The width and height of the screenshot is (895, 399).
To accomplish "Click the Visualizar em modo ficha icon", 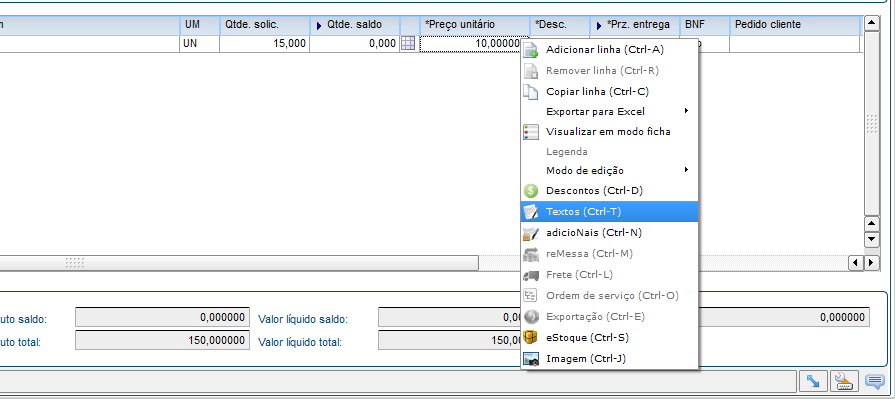I will [x=531, y=132].
